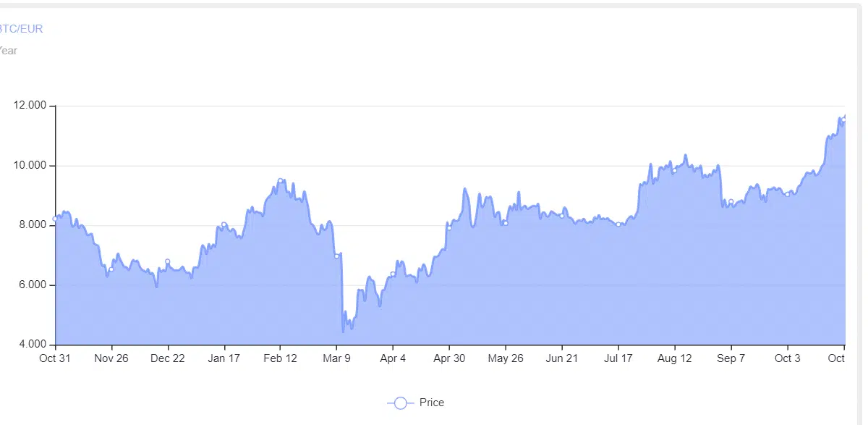Select the data point above Oct 3

(788, 194)
